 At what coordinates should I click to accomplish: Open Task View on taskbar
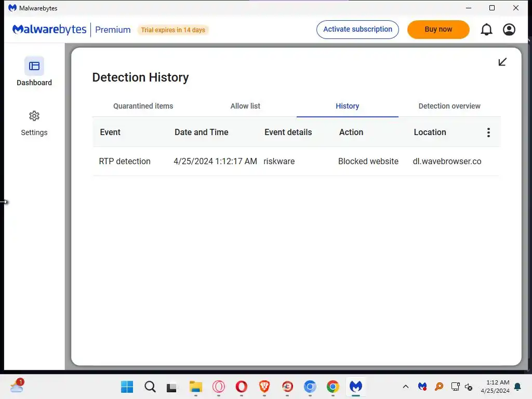(x=171, y=387)
